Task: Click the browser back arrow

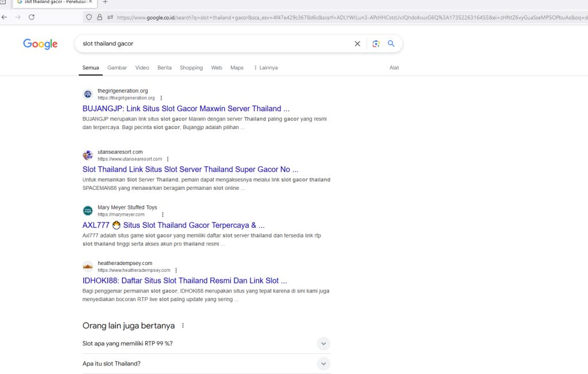Action: tap(4, 17)
